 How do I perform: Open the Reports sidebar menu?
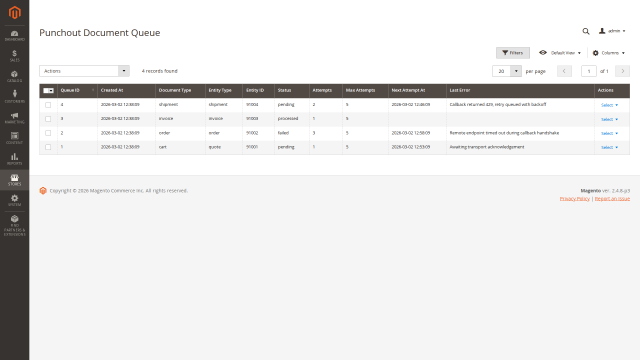[14, 159]
